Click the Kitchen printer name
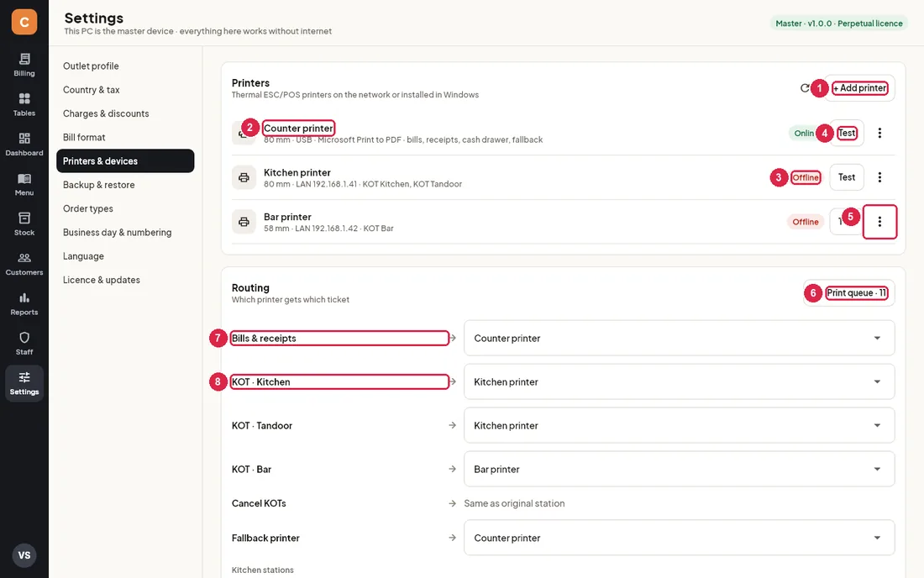Viewport: 924px width, 578px height. 297,172
